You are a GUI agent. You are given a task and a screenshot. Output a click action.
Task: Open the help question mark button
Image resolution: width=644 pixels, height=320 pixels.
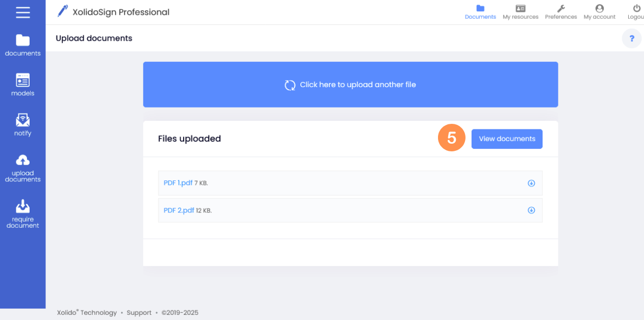click(632, 38)
